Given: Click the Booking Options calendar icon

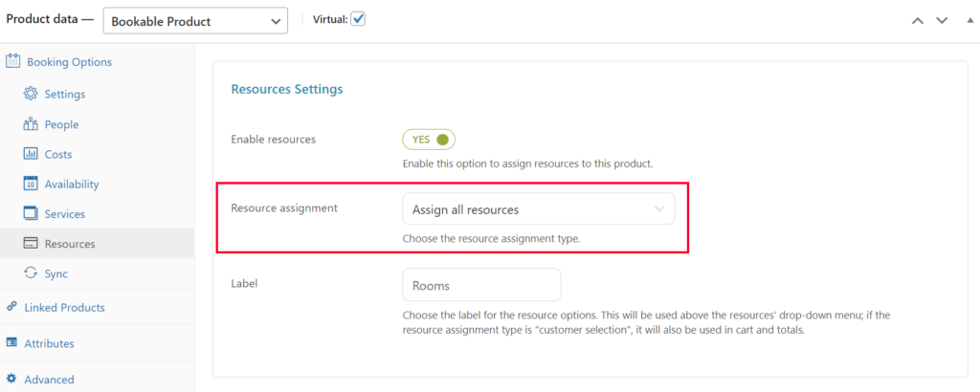Looking at the screenshot, I should 11,62.
